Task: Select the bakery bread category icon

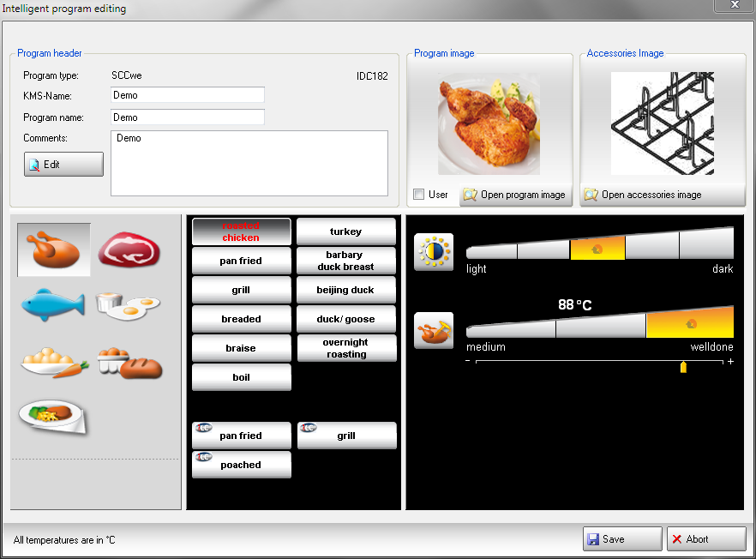Action: click(129, 362)
